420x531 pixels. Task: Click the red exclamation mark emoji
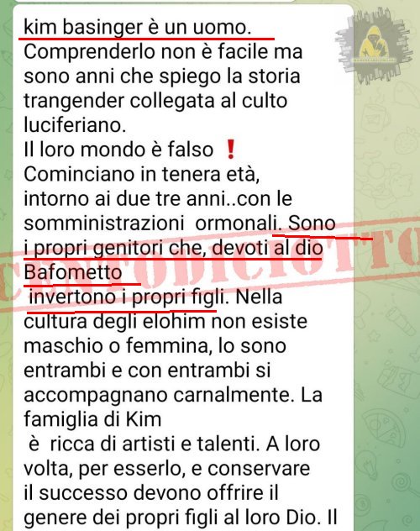pos(230,150)
